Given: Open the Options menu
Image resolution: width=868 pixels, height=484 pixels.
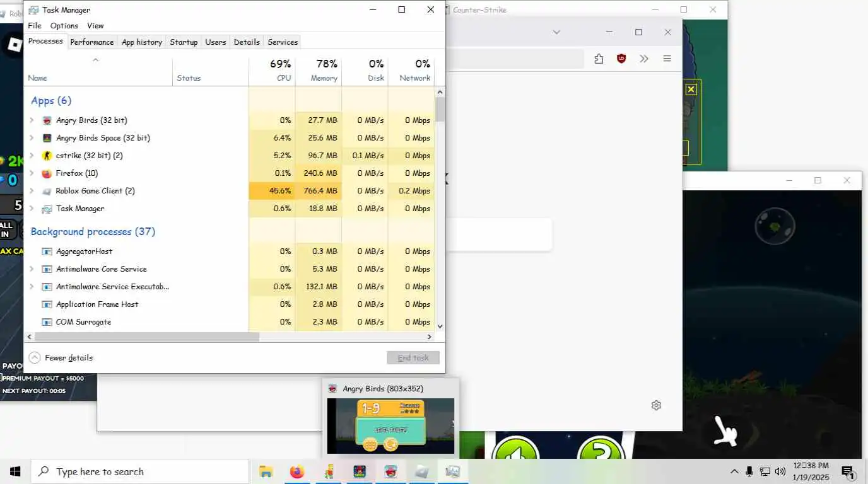Looking at the screenshot, I should 64,26.
